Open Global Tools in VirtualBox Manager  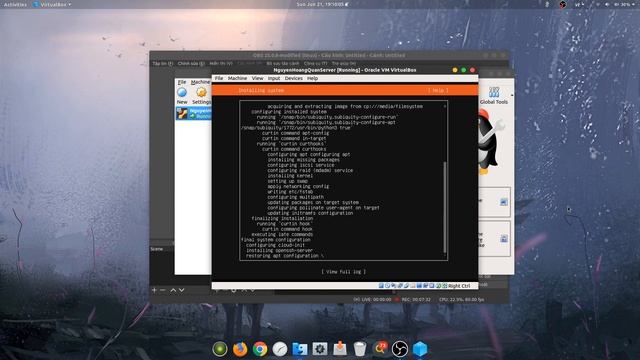494,96
